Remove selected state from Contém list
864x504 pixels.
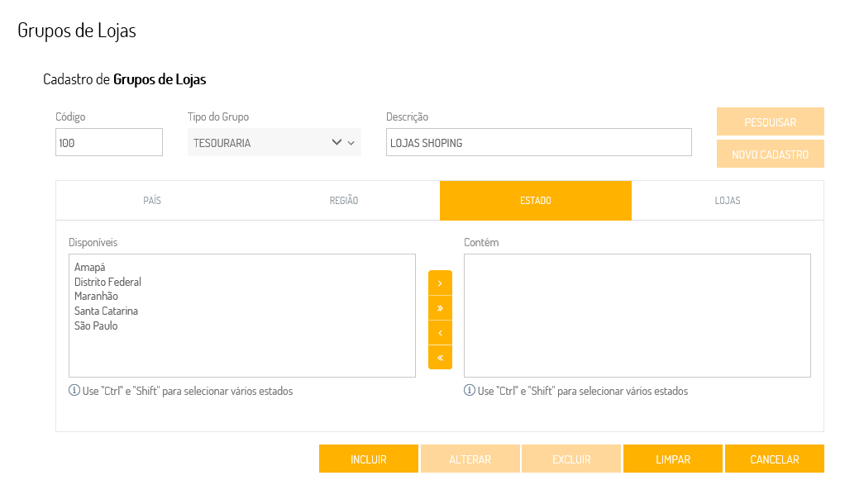440,332
